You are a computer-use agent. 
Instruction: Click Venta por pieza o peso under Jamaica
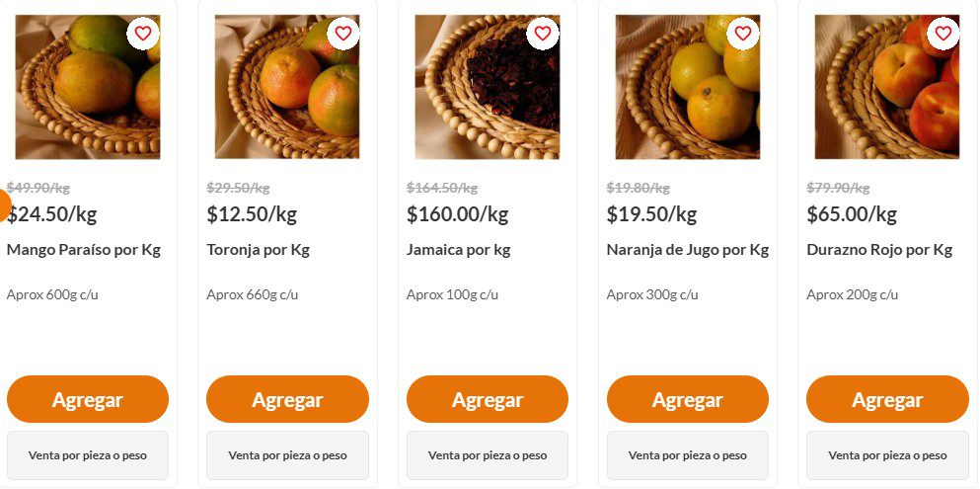coord(488,455)
